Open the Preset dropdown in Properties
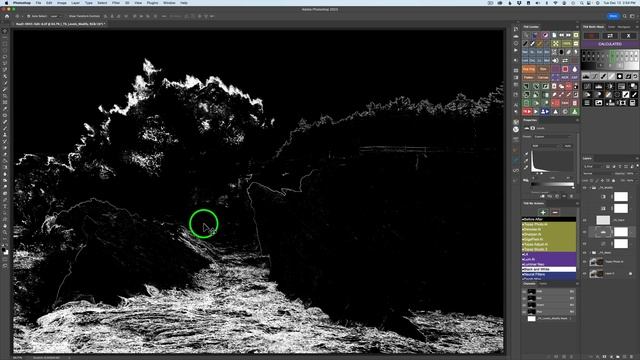640x360 pixels. (553, 137)
